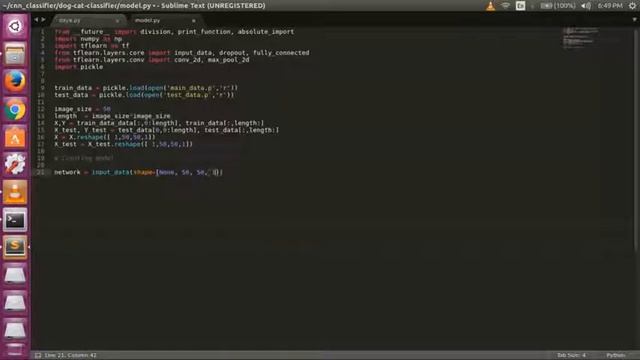Click the minimap code preview
640x360 pixels.
point(581,38)
